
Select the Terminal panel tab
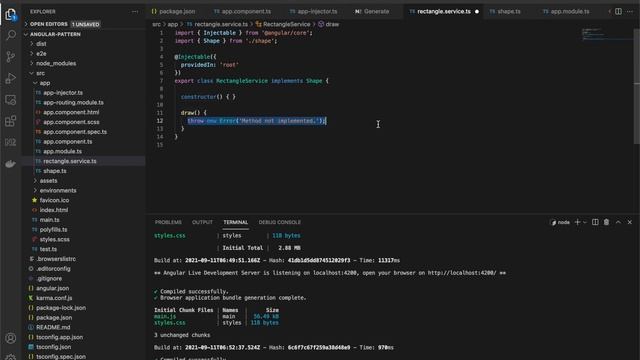coord(236,222)
